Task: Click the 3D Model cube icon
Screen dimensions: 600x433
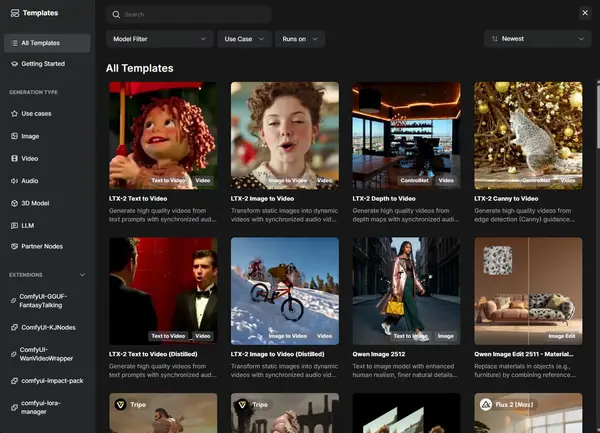Action: coord(15,203)
